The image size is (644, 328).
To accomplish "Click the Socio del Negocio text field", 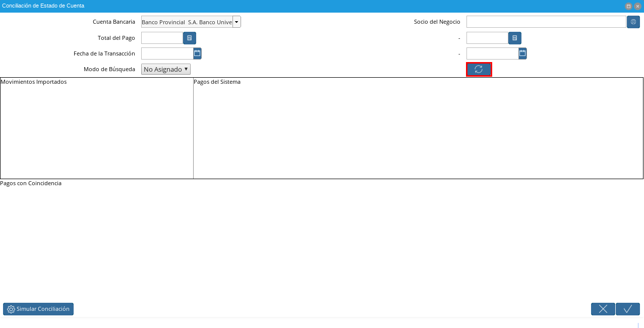I will (x=546, y=22).
